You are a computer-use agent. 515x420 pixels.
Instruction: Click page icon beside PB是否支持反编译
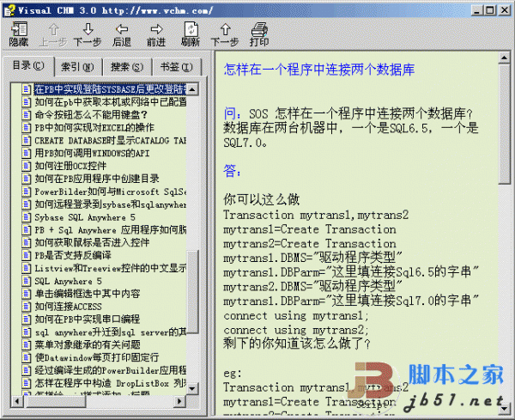(x=27, y=255)
